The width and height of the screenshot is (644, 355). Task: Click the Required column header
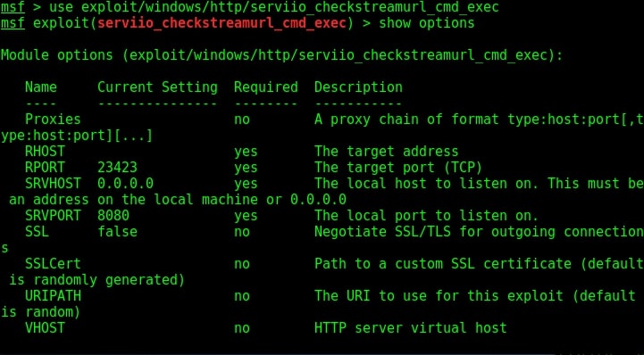click(x=266, y=87)
